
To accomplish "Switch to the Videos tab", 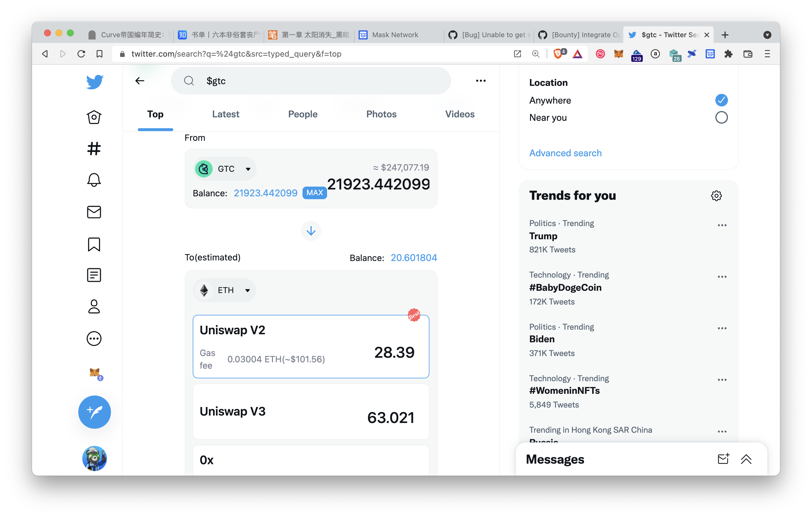I will click(x=460, y=114).
